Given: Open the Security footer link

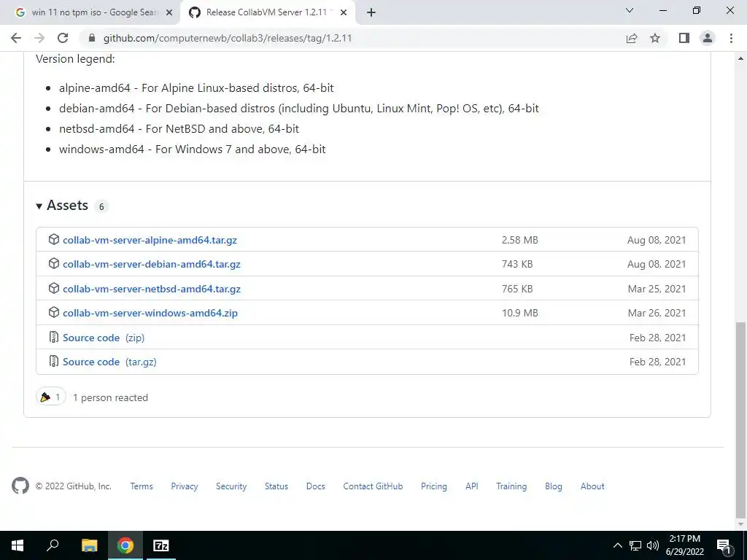Looking at the screenshot, I should [231, 486].
